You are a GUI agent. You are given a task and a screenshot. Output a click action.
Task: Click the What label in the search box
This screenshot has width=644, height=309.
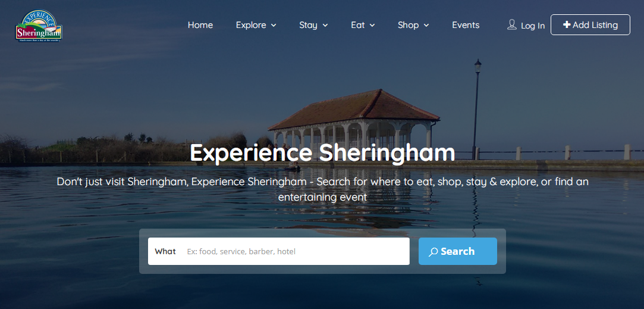[x=165, y=251]
